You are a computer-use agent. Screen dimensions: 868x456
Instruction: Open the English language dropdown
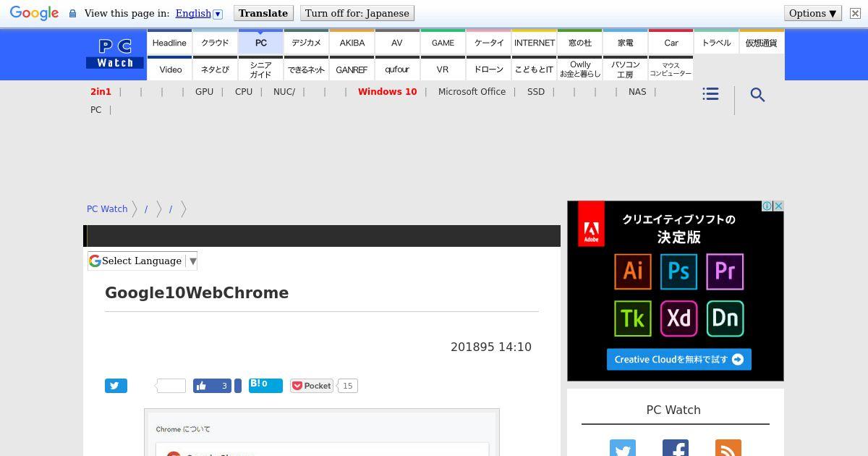pyautogui.click(x=198, y=13)
